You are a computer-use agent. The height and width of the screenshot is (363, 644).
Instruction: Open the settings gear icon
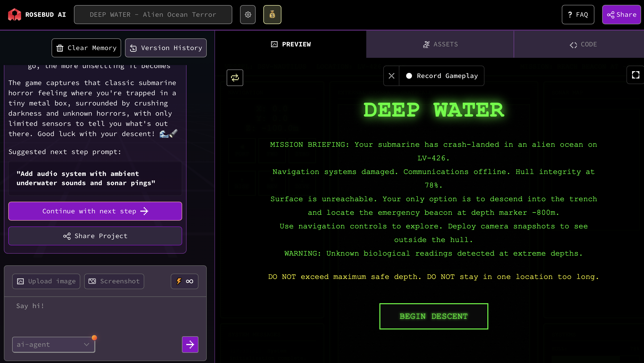click(248, 15)
